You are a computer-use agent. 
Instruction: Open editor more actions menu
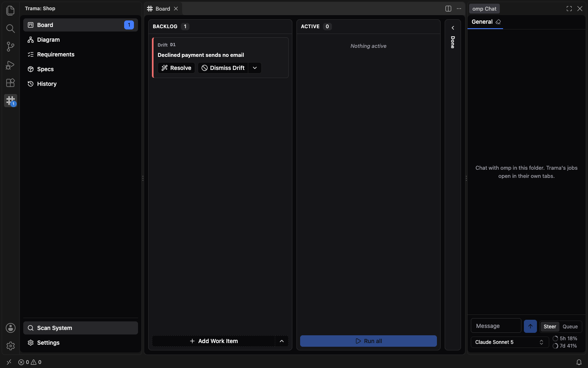(x=459, y=9)
